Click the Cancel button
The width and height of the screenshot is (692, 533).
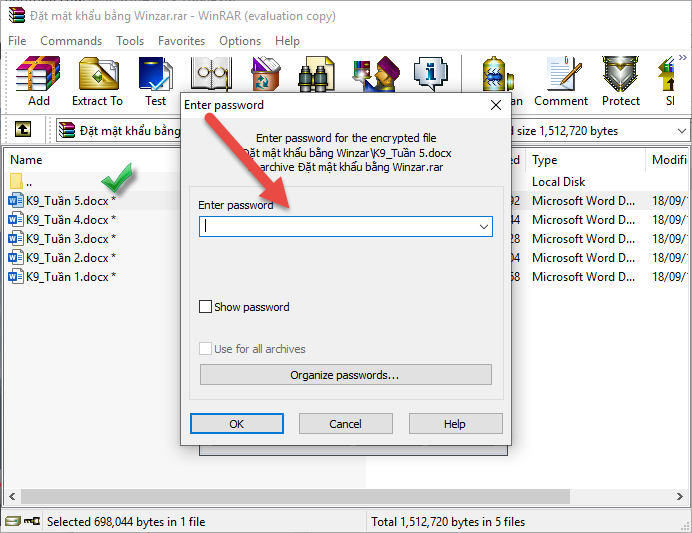[x=346, y=424]
